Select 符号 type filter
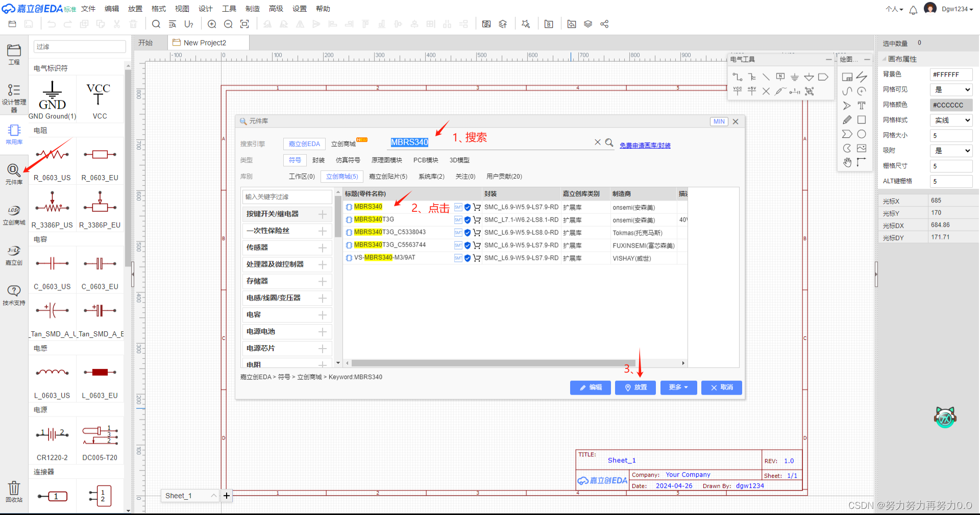 pyautogui.click(x=295, y=160)
